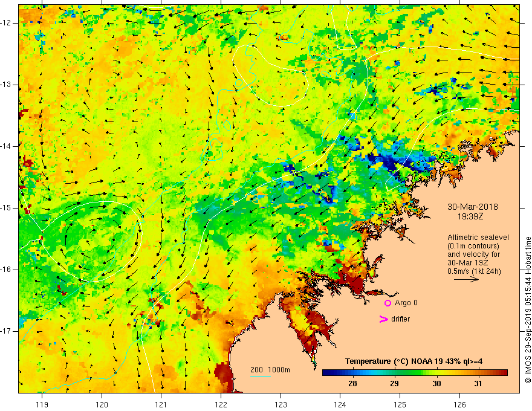
Task: Click the 123 longitude axis label
Action: (281, 404)
